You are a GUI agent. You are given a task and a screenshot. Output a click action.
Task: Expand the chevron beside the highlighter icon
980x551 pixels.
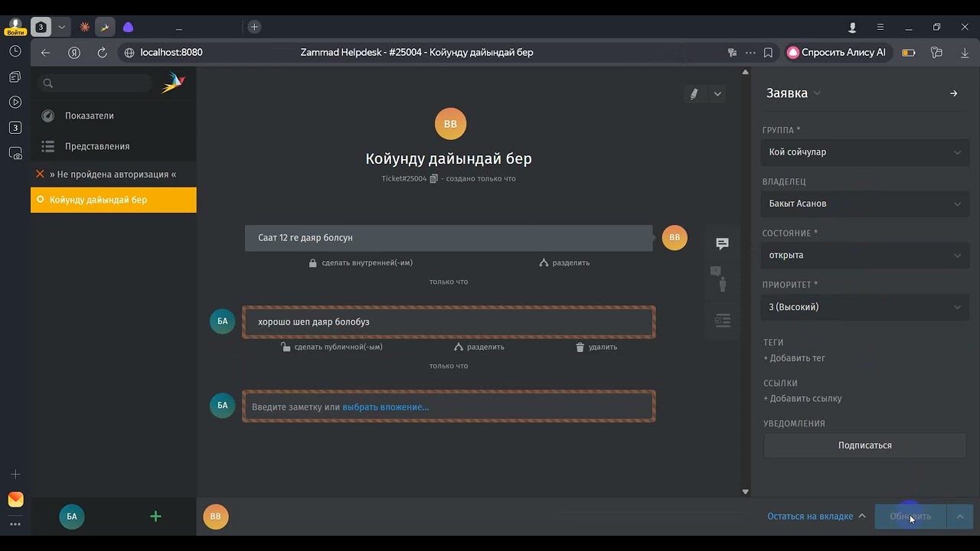[x=717, y=93]
